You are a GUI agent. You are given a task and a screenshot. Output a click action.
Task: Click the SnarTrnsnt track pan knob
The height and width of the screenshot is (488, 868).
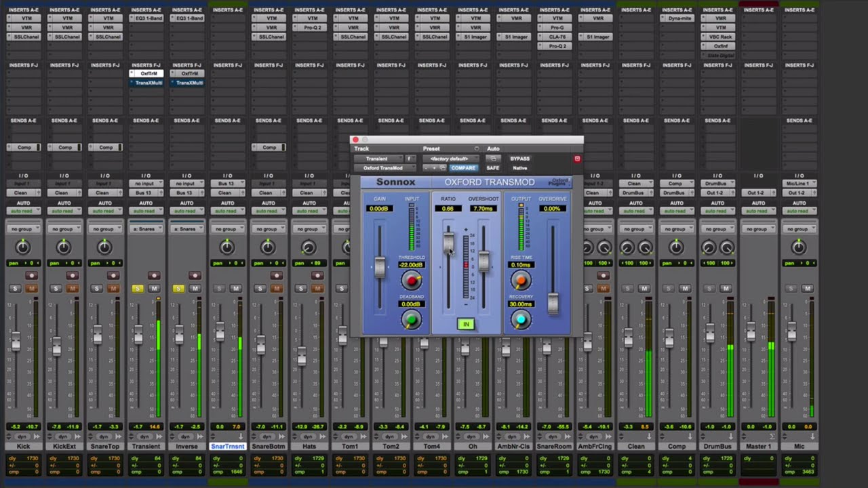click(x=227, y=247)
